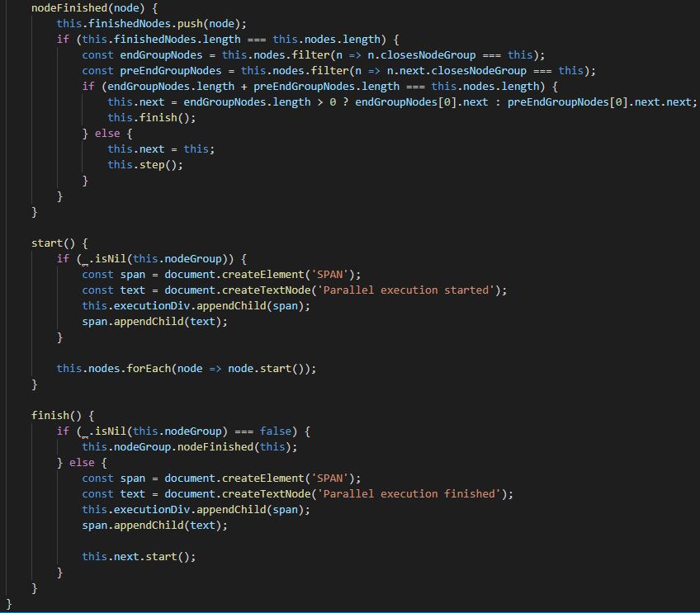Click the 'false' keyword in the isNil comparison
The width and height of the screenshot is (700, 613).
[x=276, y=431]
